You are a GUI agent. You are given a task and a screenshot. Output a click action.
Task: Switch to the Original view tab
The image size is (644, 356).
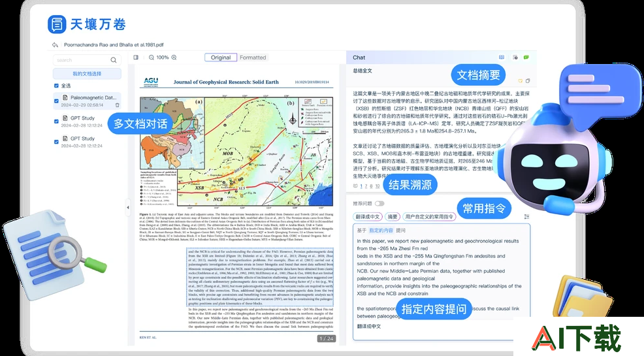pyautogui.click(x=221, y=57)
